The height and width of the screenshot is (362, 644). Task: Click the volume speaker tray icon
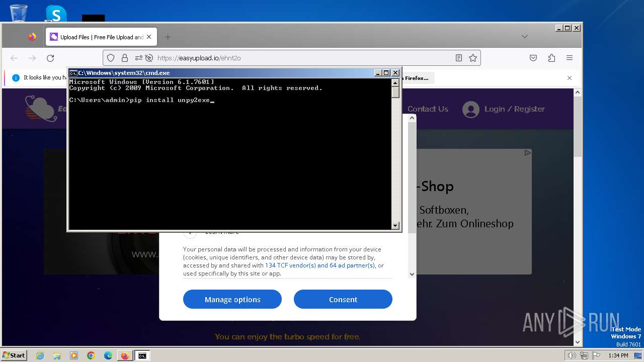[x=572, y=355]
